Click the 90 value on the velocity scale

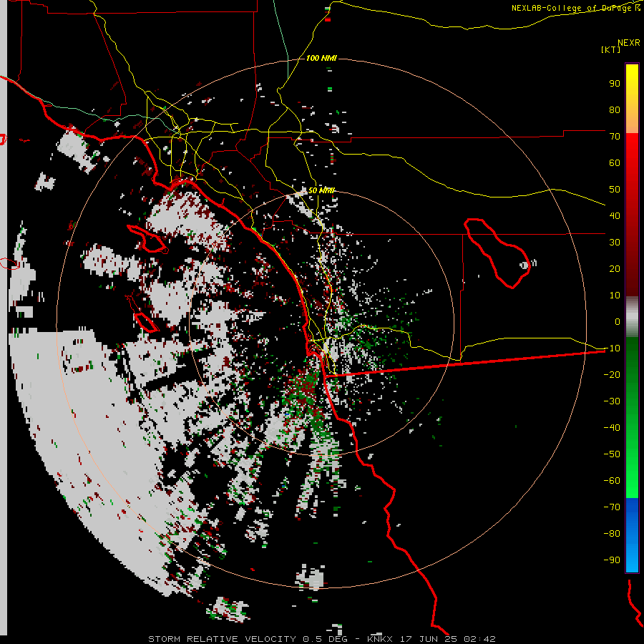[615, 84]
